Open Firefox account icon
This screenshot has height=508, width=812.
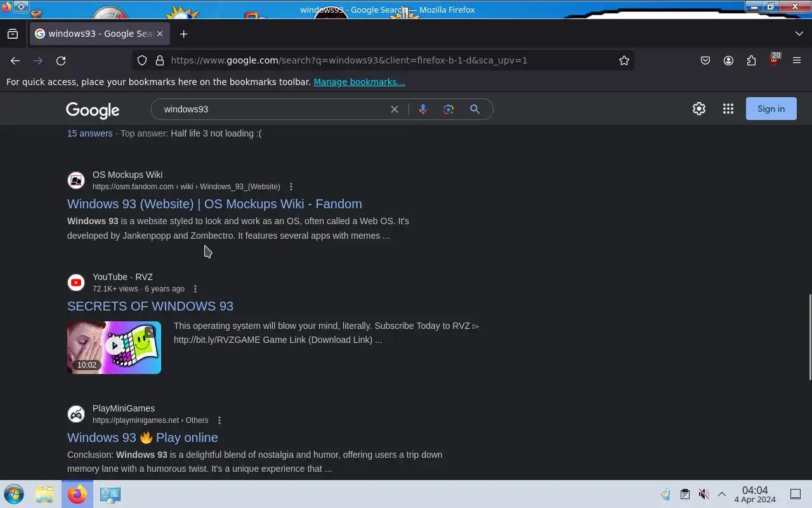728,60
